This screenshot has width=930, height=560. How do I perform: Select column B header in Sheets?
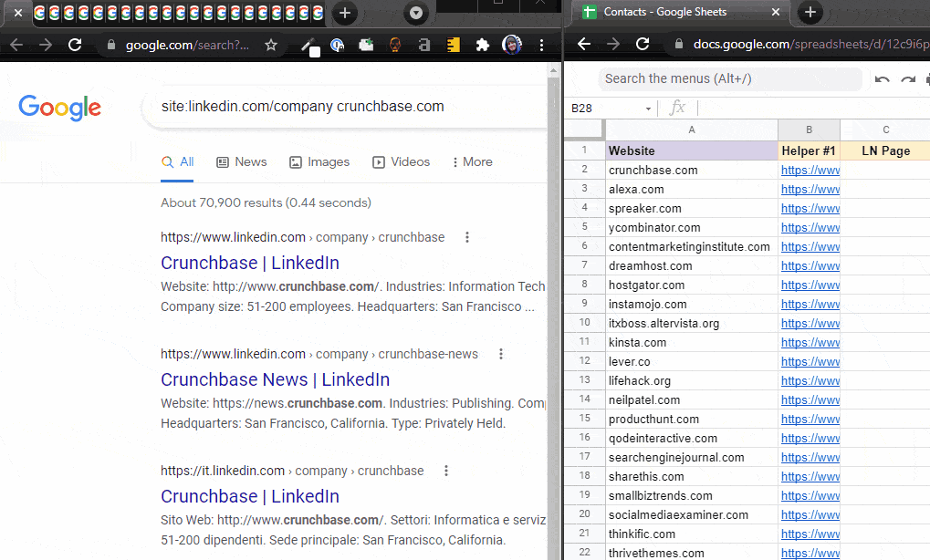809,130
